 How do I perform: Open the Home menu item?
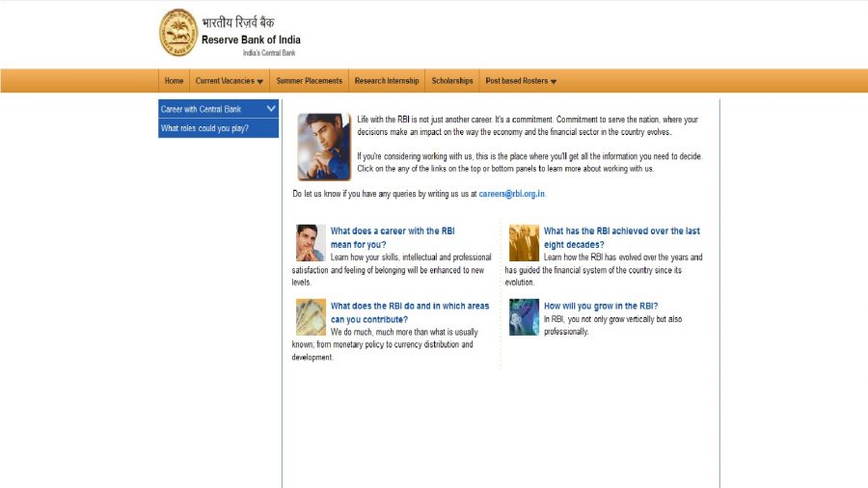(x=174, y=81)
